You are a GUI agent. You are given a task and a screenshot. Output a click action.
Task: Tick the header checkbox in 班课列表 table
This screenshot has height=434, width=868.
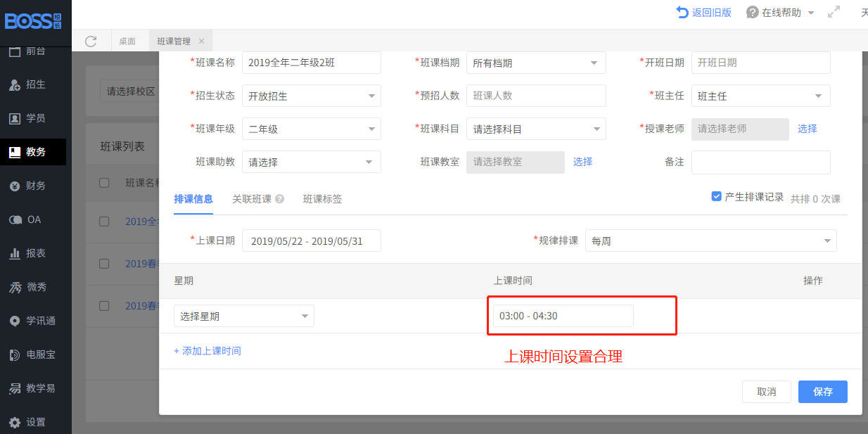pos(104,183)
